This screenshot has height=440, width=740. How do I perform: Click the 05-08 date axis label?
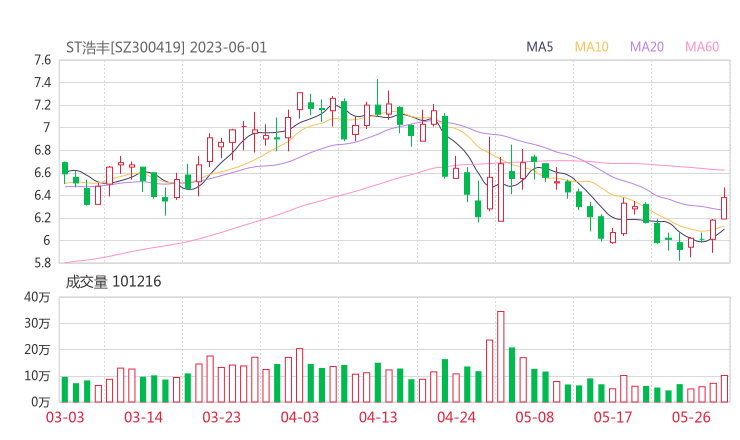point(535,417)
